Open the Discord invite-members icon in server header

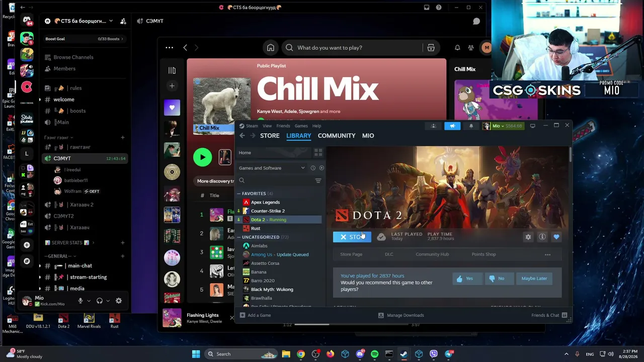(123, 21)
